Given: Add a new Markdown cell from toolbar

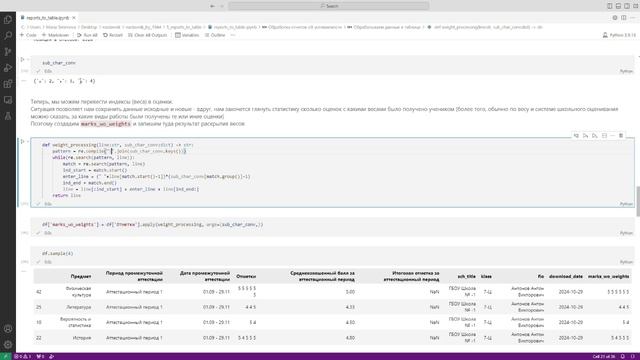Looking at the screenshot, I should pos(56,35).
